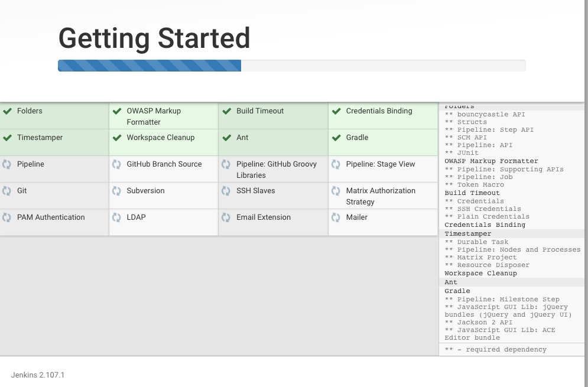Click the spinner by Matrix Authorization Strategy
Image resolution: width=588 pixels, height=387 pixels.
coord(336,191)
